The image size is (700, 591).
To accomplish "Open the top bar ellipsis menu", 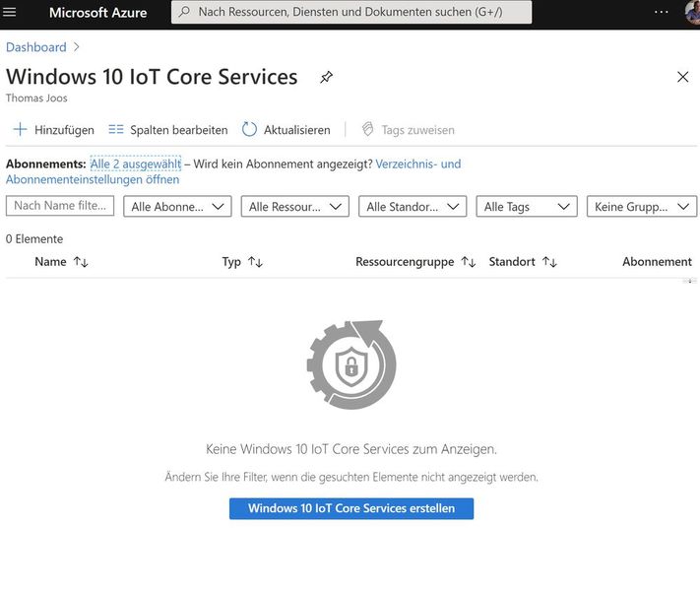I will point(662,12).
